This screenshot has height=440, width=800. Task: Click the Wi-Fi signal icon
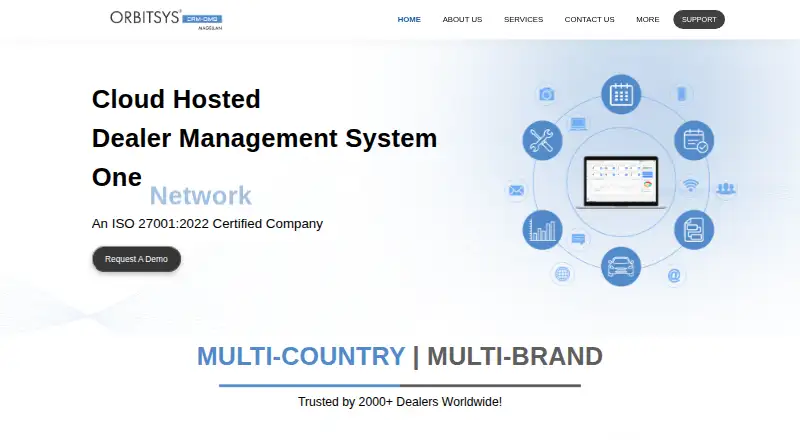click(690, 185)
